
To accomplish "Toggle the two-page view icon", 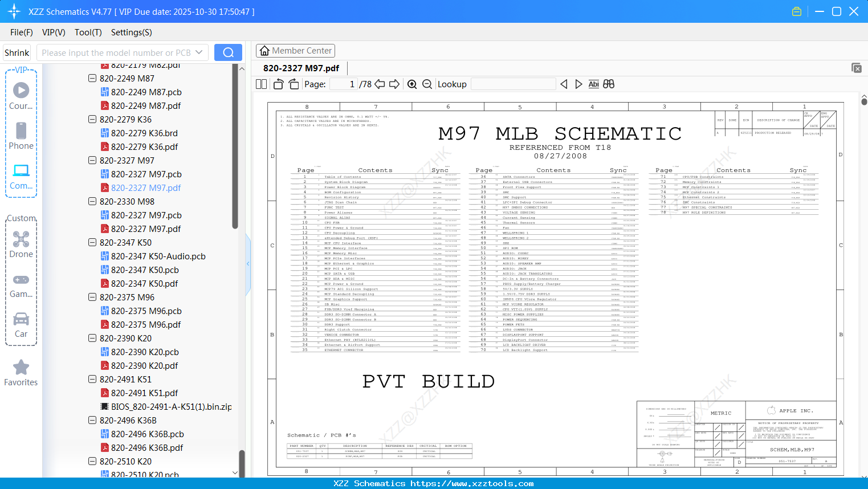I will coord(261,84).
